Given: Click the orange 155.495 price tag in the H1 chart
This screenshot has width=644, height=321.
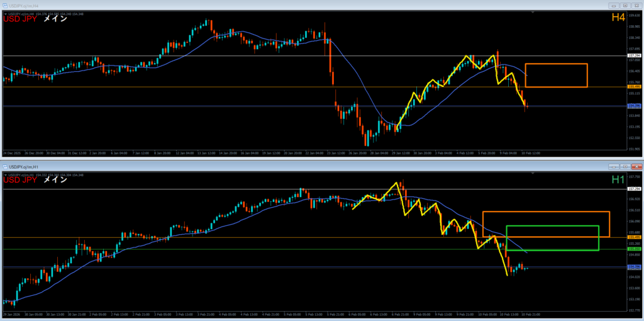Looking at the screenshot, I should click(634, 237).
